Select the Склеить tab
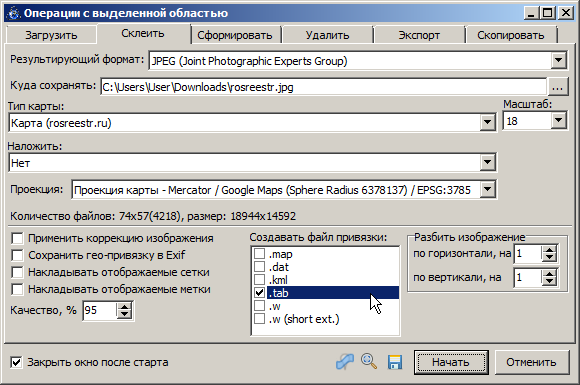Image resolution: width=580 pixels, height=385 pixels. coord(143,34)
